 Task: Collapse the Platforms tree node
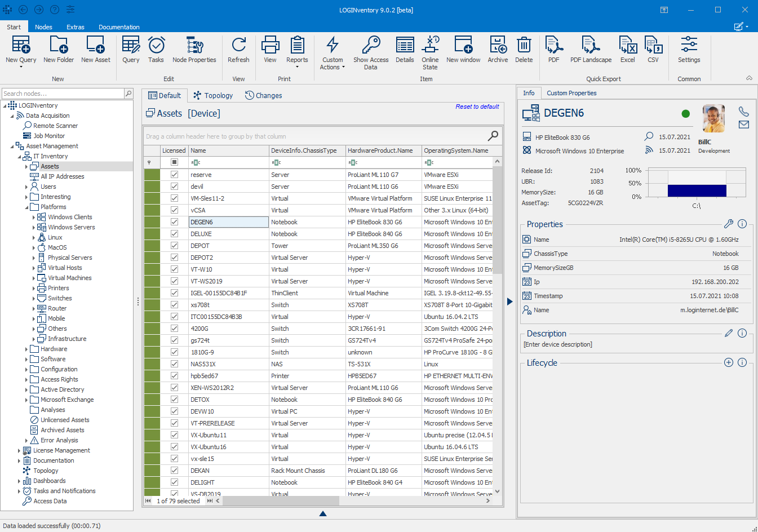(26, 207)
